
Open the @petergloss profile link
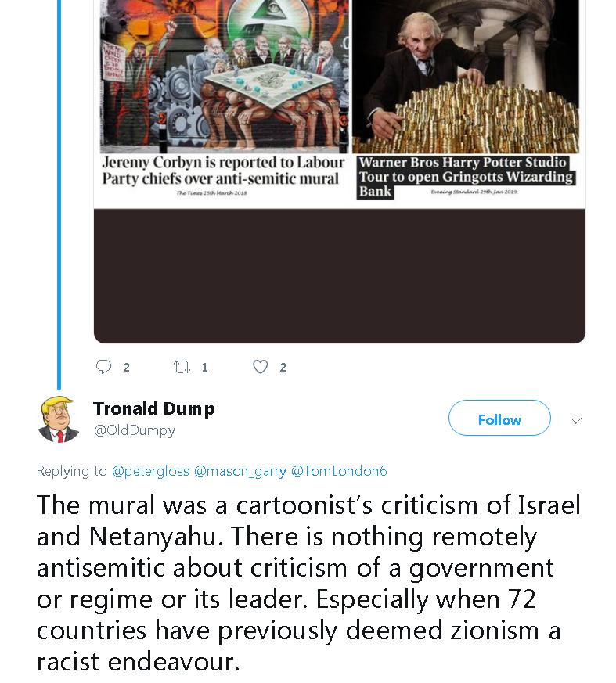(x=150, y=471)
